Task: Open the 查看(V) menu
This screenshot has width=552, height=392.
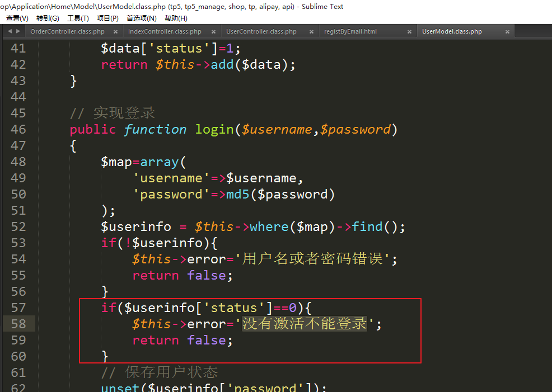Action: click(17, 18)
